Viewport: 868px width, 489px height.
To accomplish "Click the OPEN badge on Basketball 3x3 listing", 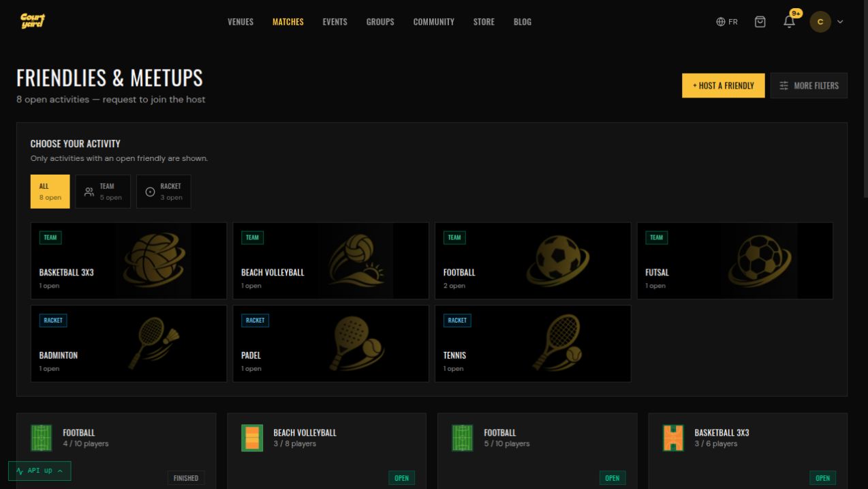I will click(823, 478).
